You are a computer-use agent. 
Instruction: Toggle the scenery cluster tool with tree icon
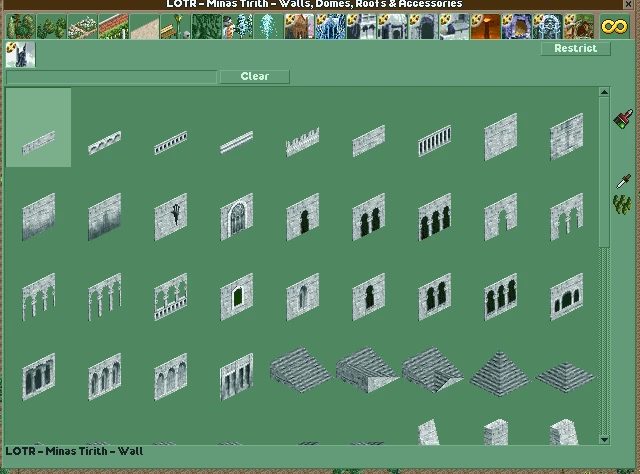click(622, 204)
